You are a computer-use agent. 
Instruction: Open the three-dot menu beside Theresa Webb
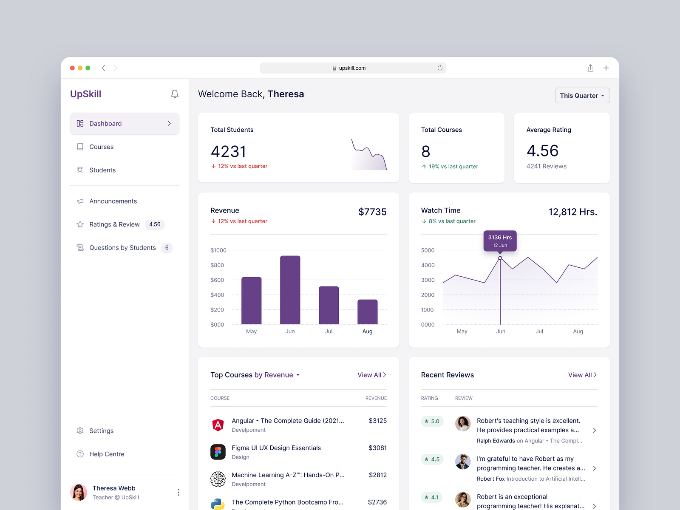point(178,492)
